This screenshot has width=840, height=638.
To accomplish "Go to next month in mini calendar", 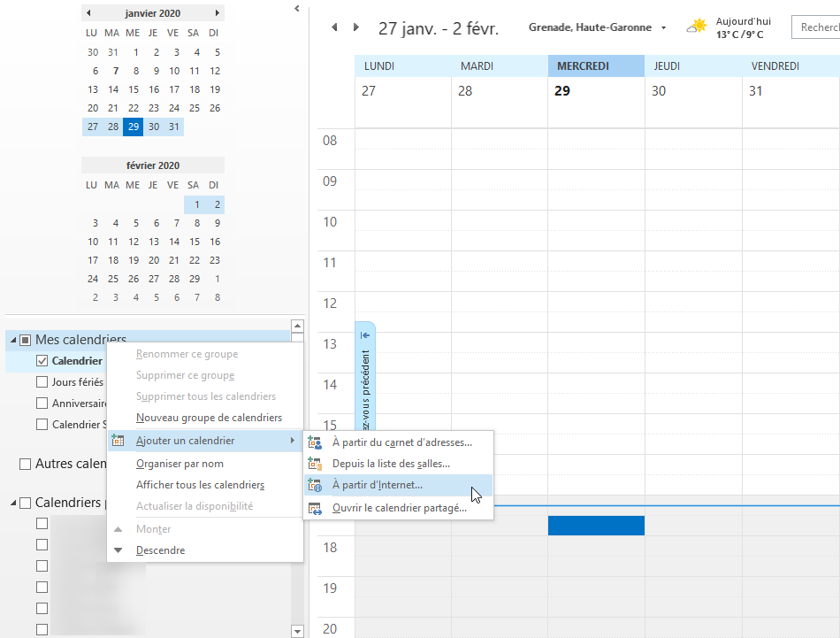I will [x=218, y=13].
